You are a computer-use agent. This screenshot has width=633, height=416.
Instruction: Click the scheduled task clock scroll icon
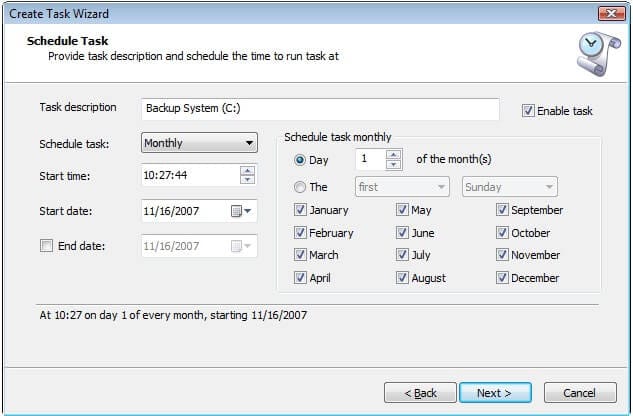pyautogui.click(x=599, y=54)
